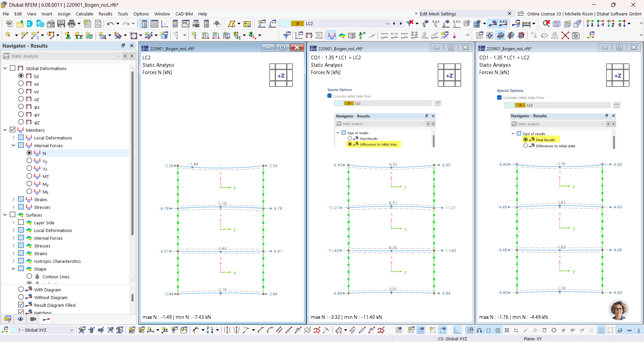The width and height of the screenshot is (644, 342).
Task: Collapse the Internal Forces branch
Action: pyautogui.click(x=13, y=146)
